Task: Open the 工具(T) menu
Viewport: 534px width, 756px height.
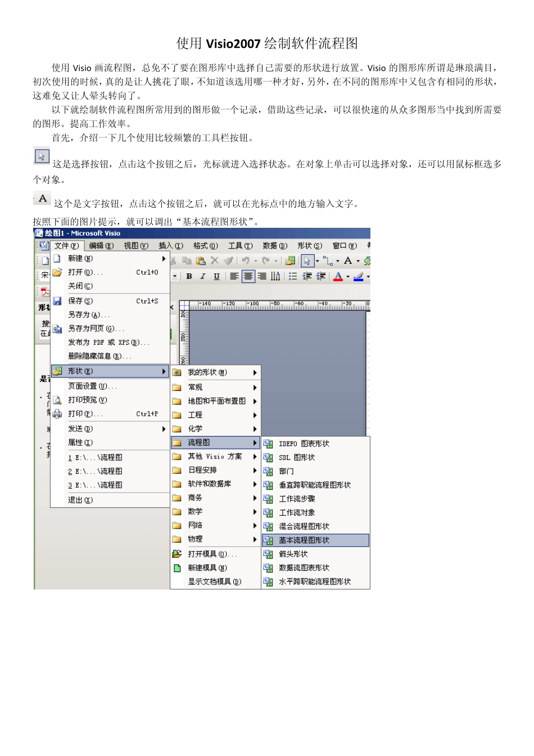Action: point(240,246)
